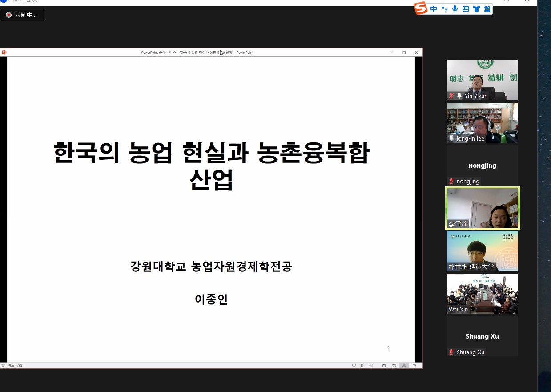The width and height of the screenshot is (551, 392).
Task: Select Wei Xin's video thumbnail
Action: 482,293
